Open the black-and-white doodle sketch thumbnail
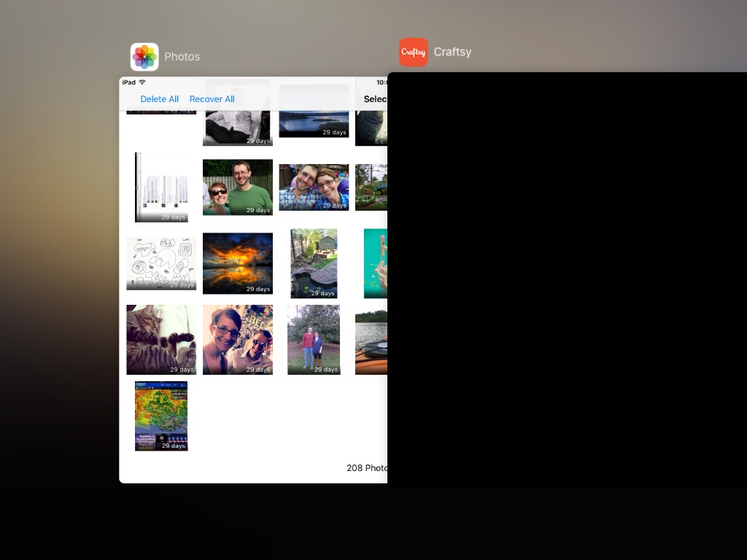The width and height of the screenshot is (747, 560). click(x=161, y=263)
